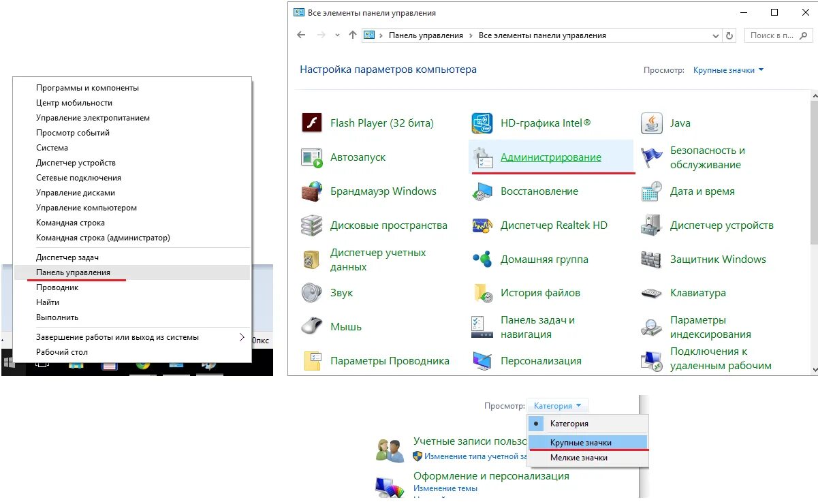This screenshot has width=818, height=504.
Task: Open the История файлов icon
Action: click(482, 293)
